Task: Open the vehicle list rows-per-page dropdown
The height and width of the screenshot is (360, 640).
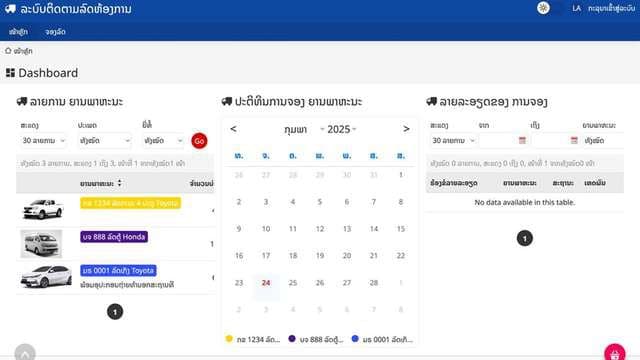Action: tap(43, 140)
